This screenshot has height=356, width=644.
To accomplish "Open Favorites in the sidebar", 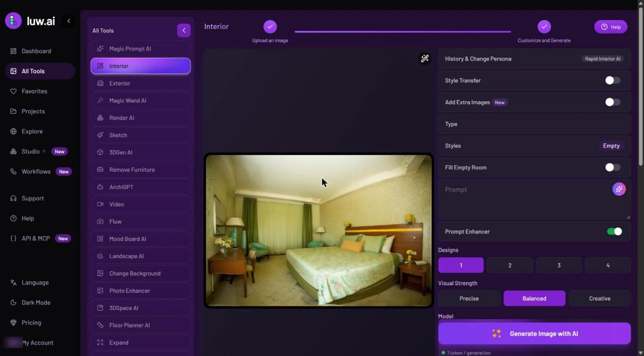I will (x=40, y=91).
